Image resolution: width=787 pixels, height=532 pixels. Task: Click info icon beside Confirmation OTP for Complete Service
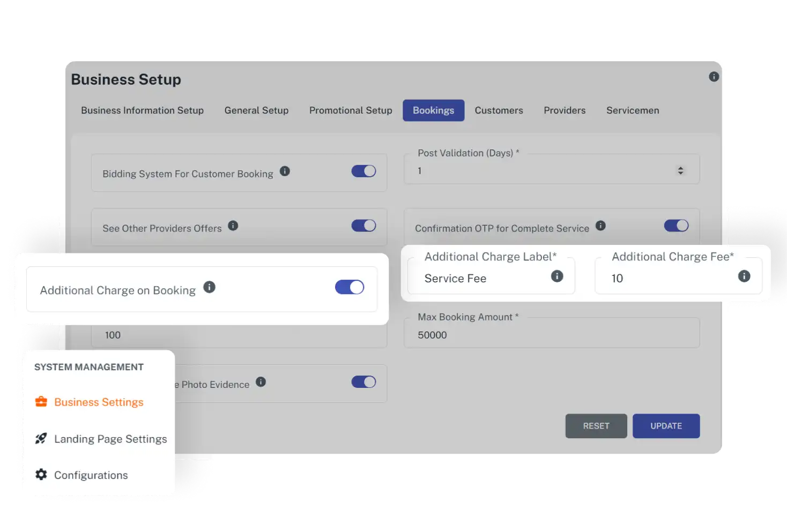600,226
